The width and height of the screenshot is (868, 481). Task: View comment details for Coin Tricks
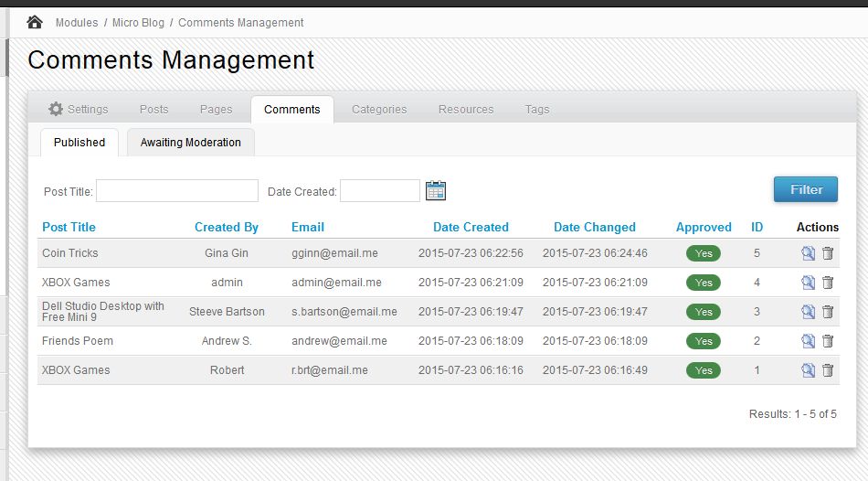click(x=808, y=253)
